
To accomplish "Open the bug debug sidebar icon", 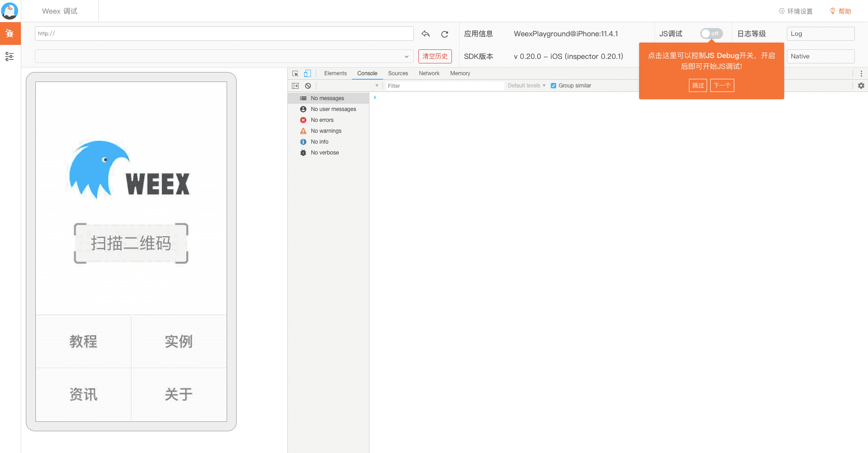I will (10, 34).
